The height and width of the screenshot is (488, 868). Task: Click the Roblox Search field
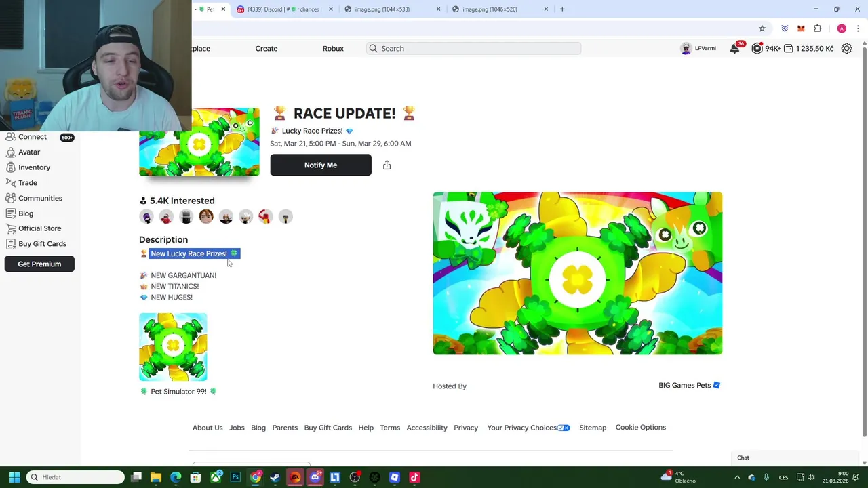coord(473,49)
